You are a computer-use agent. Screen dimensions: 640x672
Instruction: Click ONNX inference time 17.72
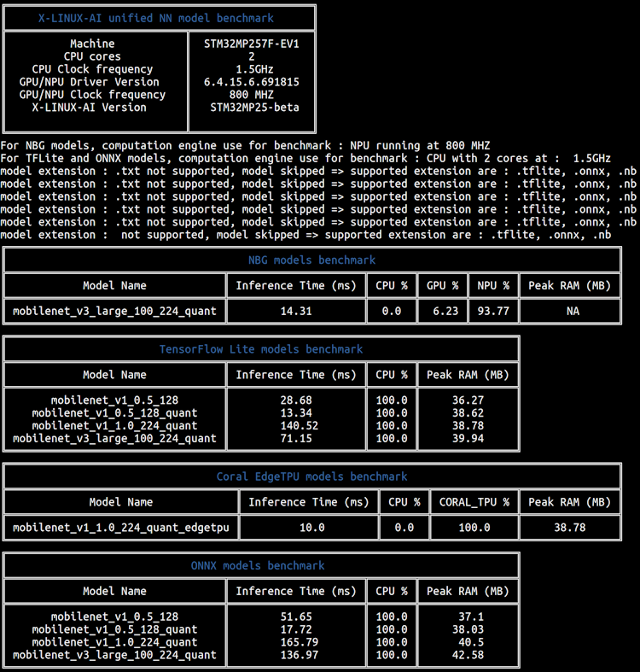tap(296, 629)
